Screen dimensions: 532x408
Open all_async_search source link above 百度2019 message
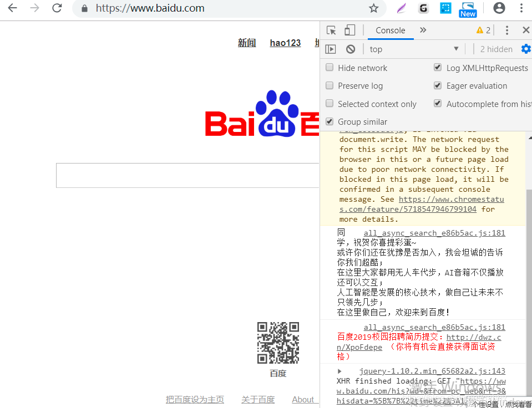point(434,327)
